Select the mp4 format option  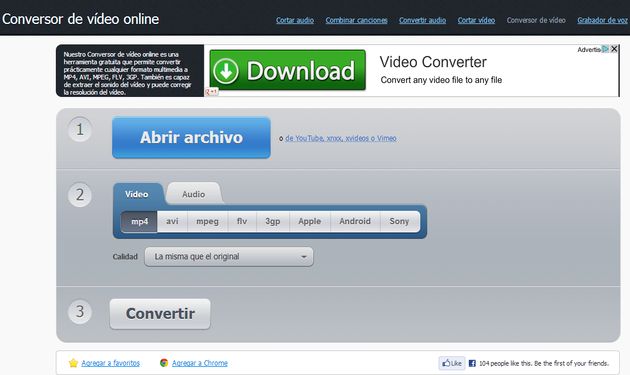point(139,221)
